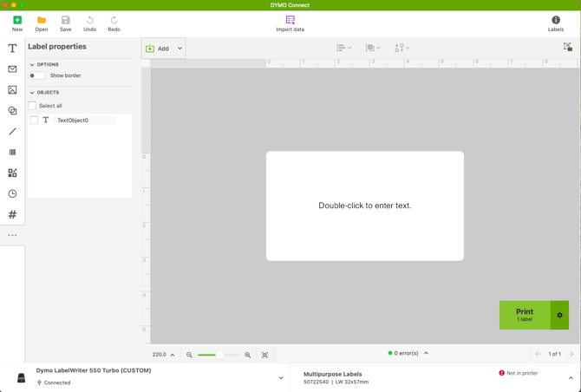Click the New label button
Screen dimensions: 581x392
pyautogui.click(x=17, y=23)
